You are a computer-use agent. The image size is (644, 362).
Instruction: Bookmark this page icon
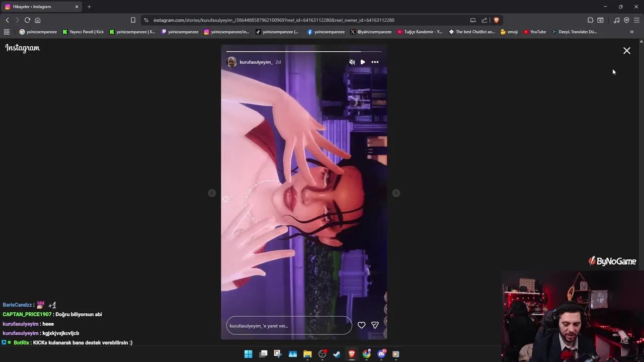[133, 20]
